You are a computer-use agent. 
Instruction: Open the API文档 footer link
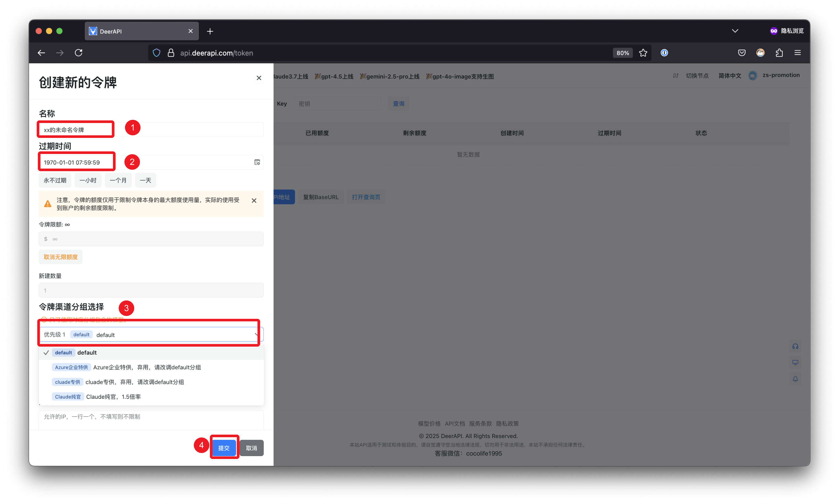click(x=455, y=423)
